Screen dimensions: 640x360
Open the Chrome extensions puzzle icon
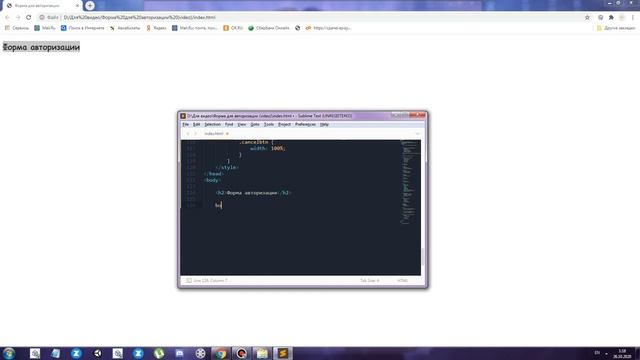click(x=611, y=18)
